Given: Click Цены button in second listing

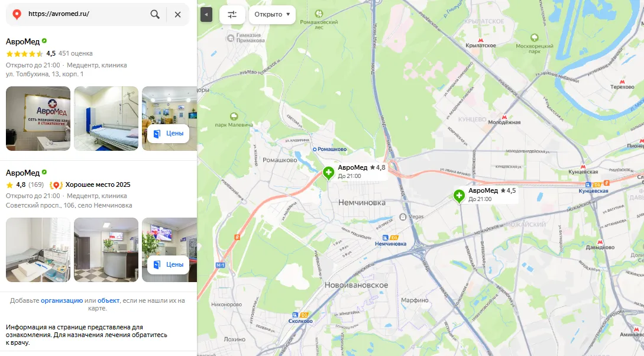Looking at the screenshot, I should (169, 265).
